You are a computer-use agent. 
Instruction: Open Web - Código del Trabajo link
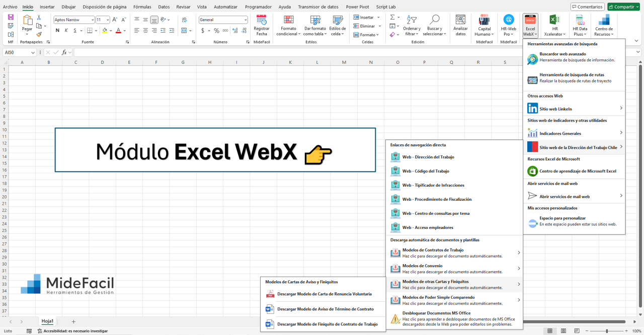[x=454, y=171]
